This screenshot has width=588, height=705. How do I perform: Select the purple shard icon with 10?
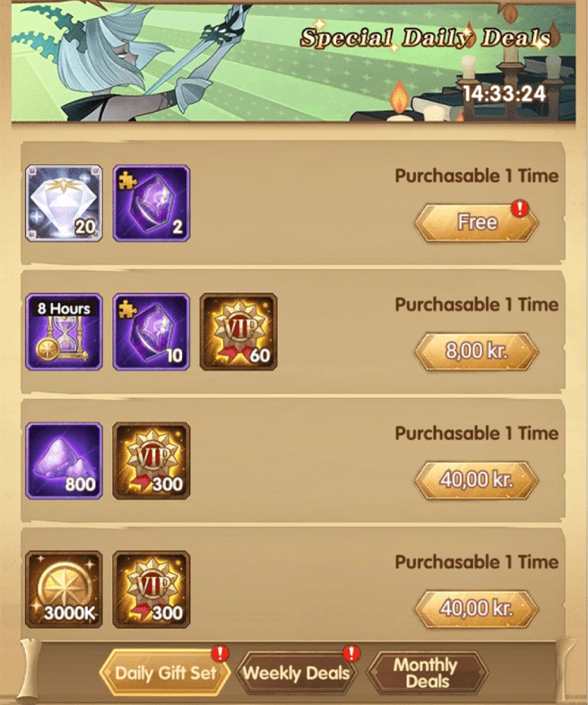point(151,332)
